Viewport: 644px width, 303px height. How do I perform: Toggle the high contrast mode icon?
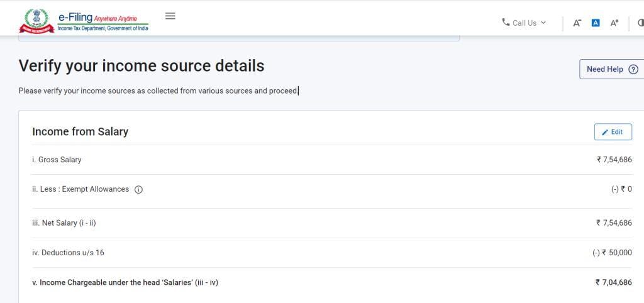(640, 23)
